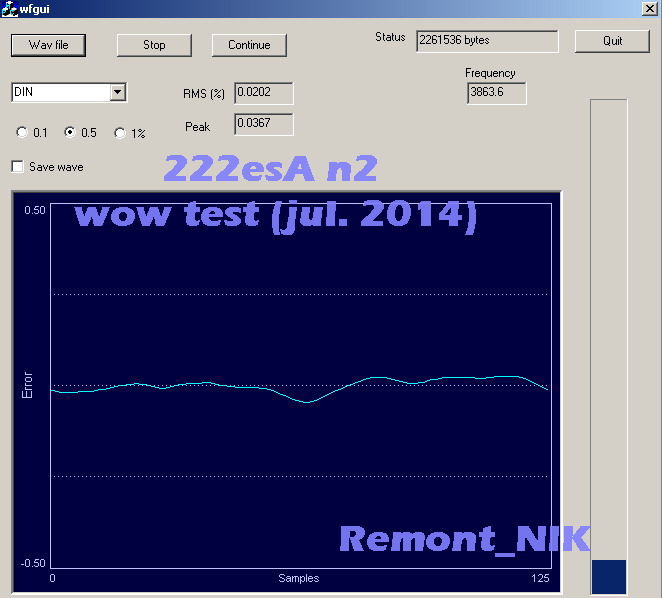The image size is (662, 598).
Task: Select the 0.1 scale radio button
Action: [23, 132]
